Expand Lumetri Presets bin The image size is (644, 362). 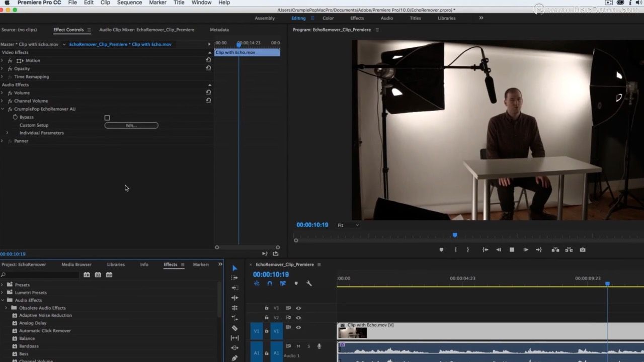tap(3, 293)
